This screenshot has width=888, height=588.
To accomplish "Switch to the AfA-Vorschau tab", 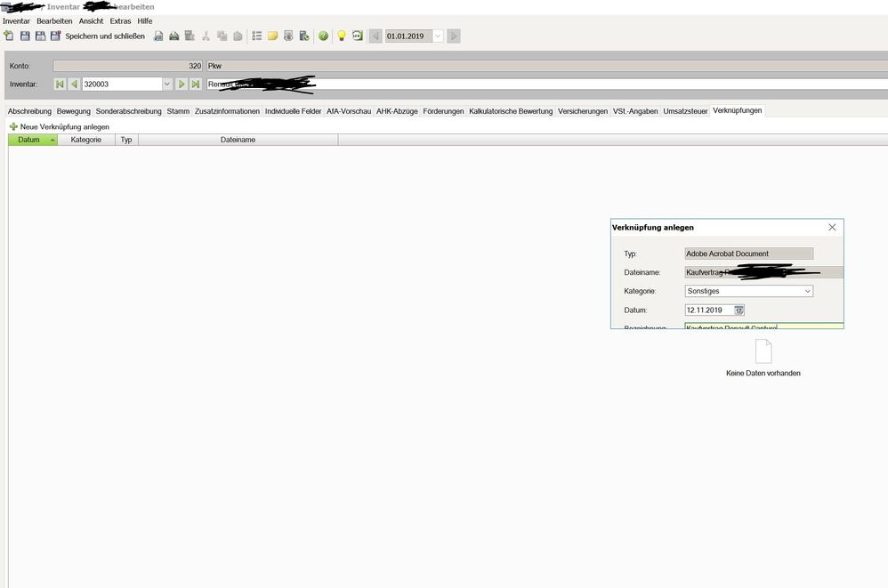I will tap(349, 111).
